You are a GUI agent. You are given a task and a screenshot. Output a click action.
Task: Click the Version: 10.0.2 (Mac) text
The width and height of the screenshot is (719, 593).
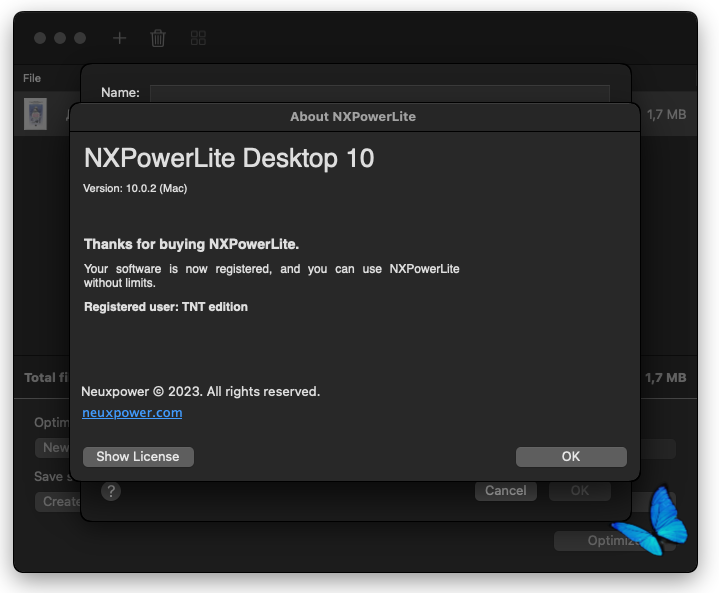[135, 188]
